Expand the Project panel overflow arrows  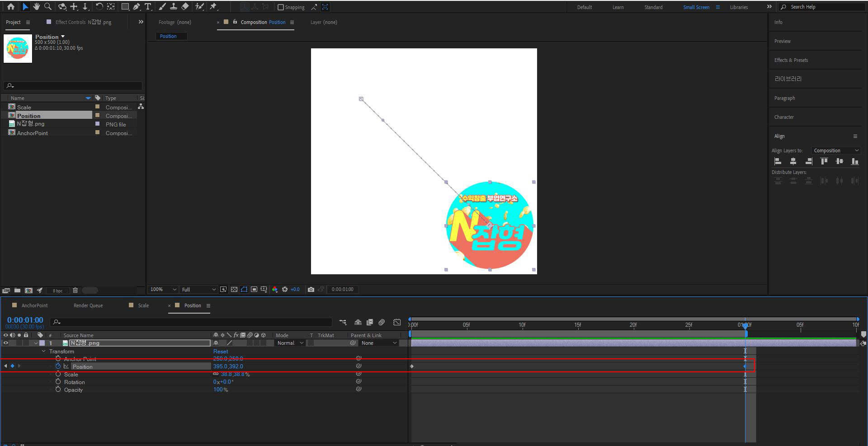click(141, 22)
